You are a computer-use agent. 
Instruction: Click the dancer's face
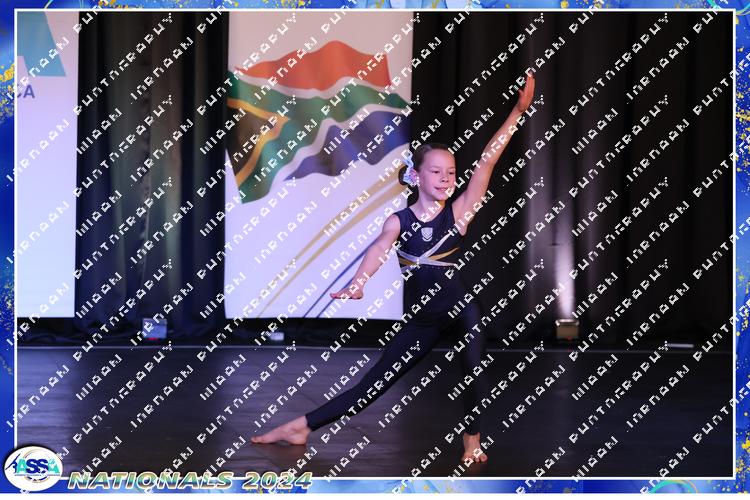pos(436,174)
